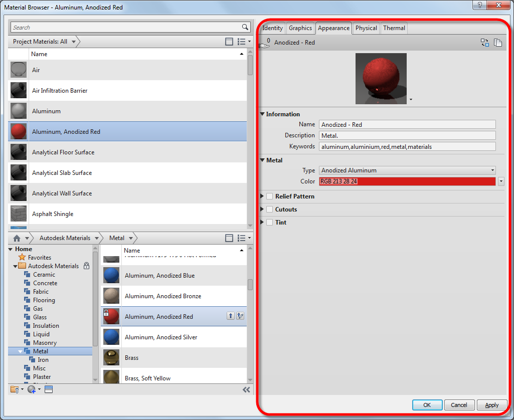
Task: Click the Home library icon
Action: [x=17, y=238]
